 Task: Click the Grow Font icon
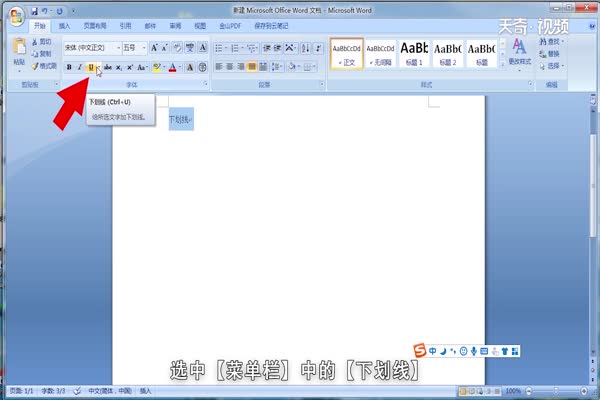tap(155, 47)
